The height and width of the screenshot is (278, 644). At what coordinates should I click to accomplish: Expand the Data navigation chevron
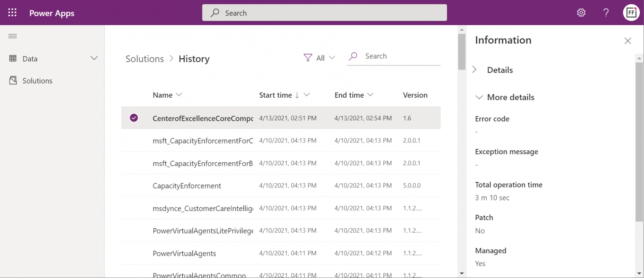(94, 58)
